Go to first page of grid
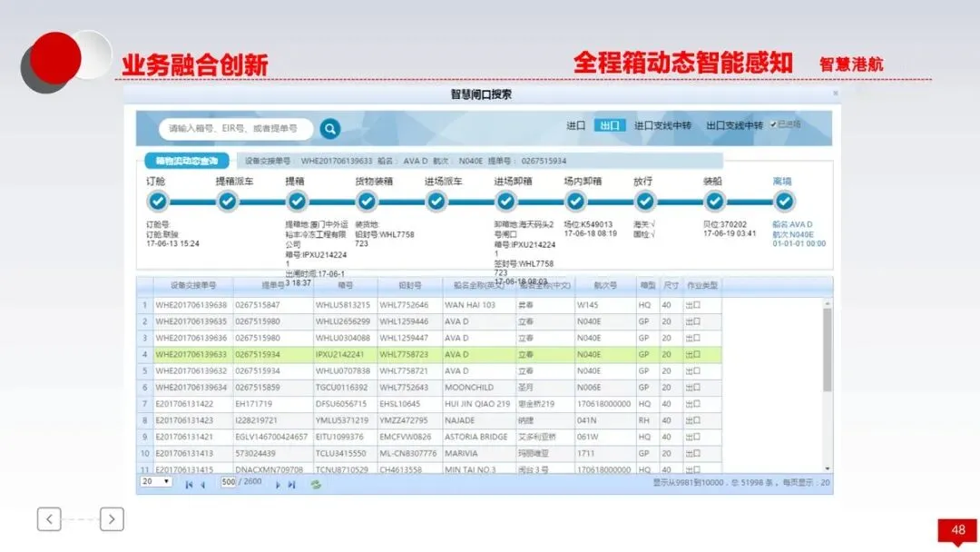 click(x=189, y=485)
